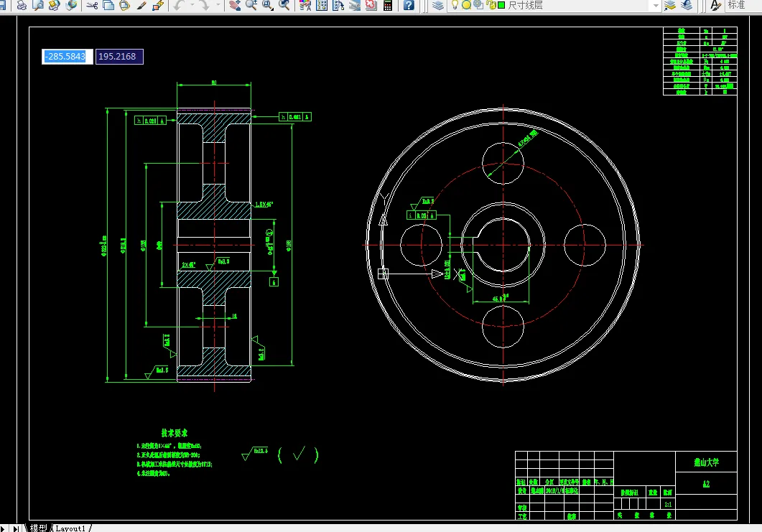Click the Y coordinate field 195.2168
The height and width of the screenshot is (532, 762).
coord(119,56)
